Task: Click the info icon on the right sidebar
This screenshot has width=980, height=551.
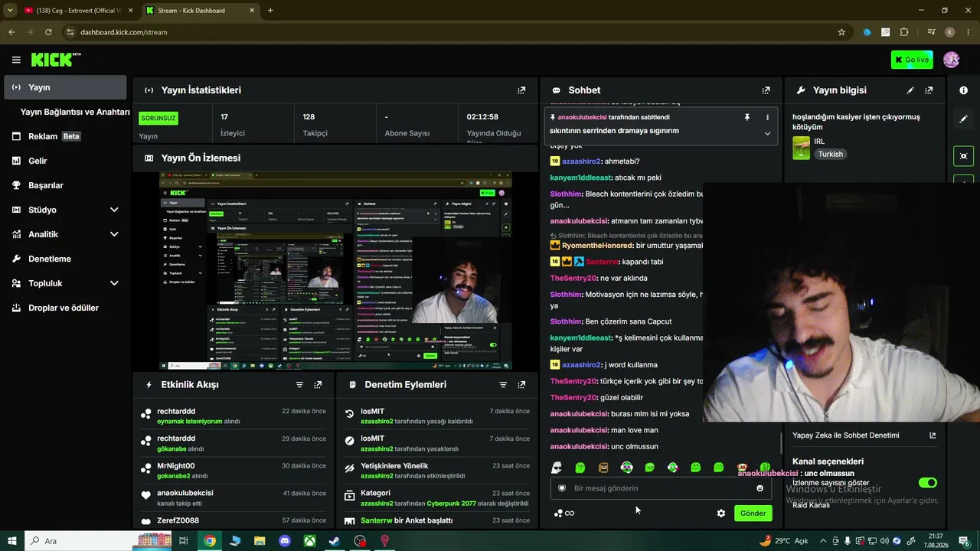Action: 963,90
